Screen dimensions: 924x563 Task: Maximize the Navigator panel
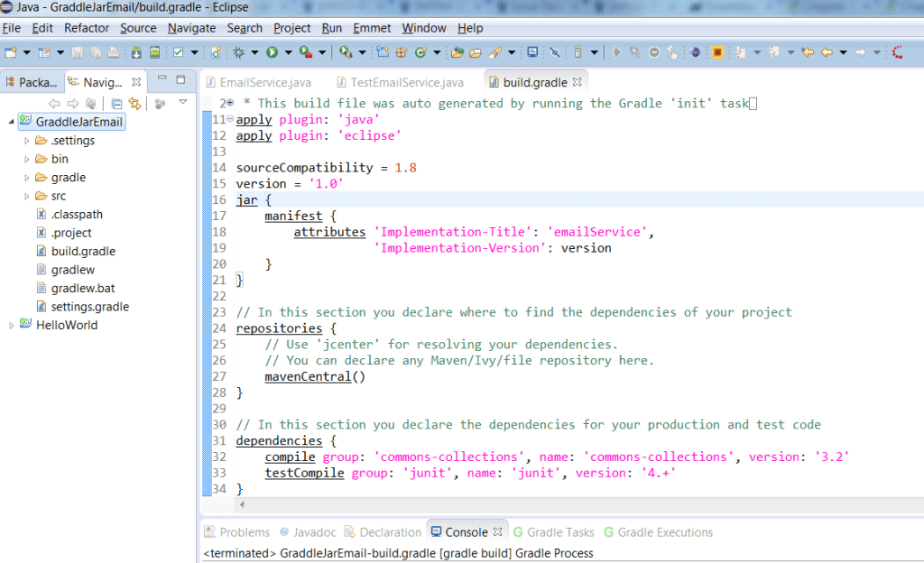click(180, 79)
